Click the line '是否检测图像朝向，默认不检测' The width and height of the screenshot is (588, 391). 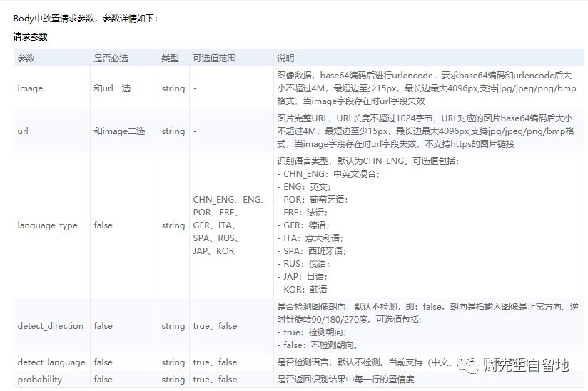(x=428, y=307)
